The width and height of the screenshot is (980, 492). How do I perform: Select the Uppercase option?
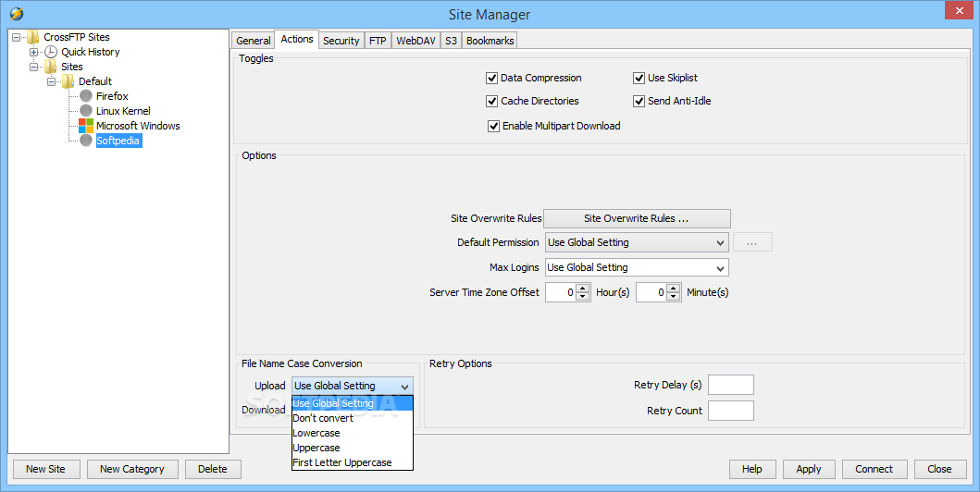[353, 449]
